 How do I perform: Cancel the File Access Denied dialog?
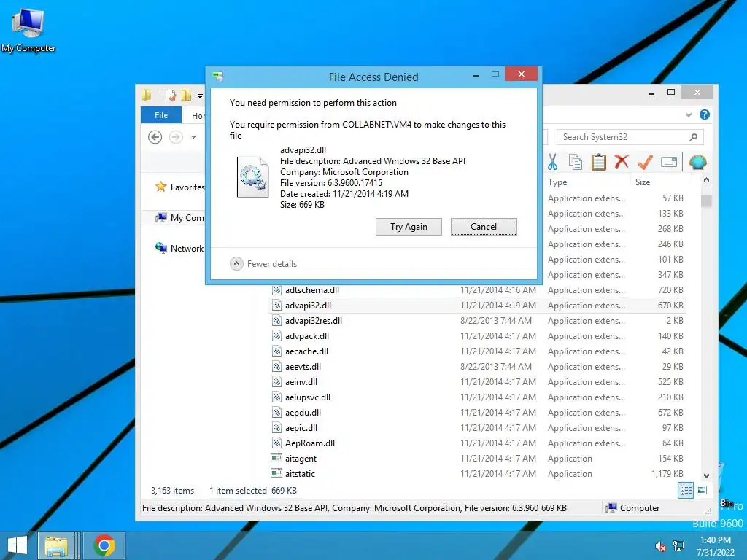point(484,227)
